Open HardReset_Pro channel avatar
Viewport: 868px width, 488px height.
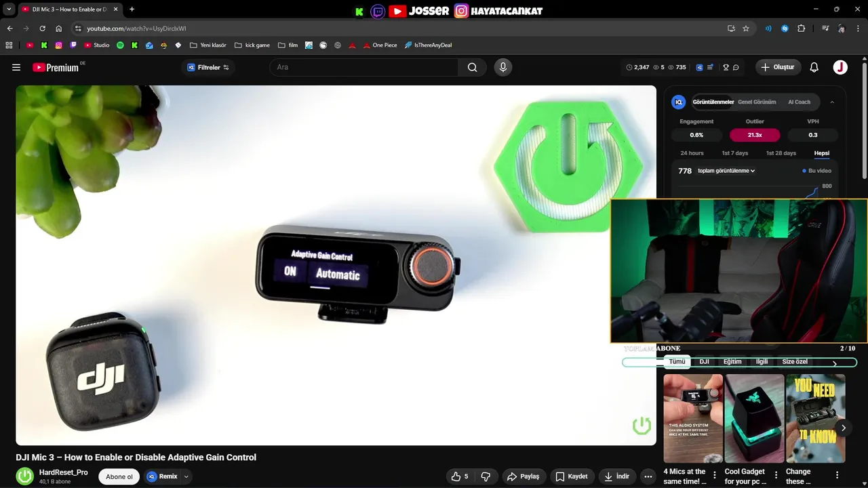(x=25, y=476)
